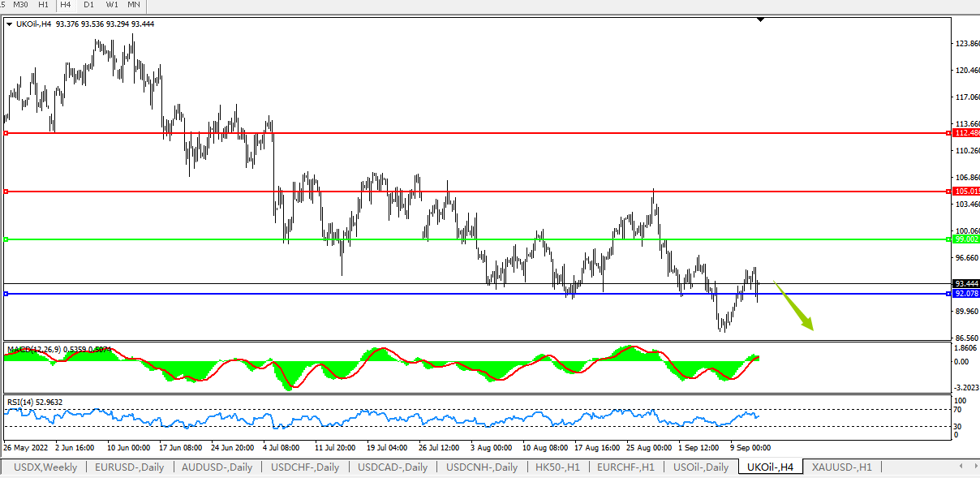Screen dimensions: 980x478
Task: Click the tab scroll left arrow
Action: coord(962,467)
